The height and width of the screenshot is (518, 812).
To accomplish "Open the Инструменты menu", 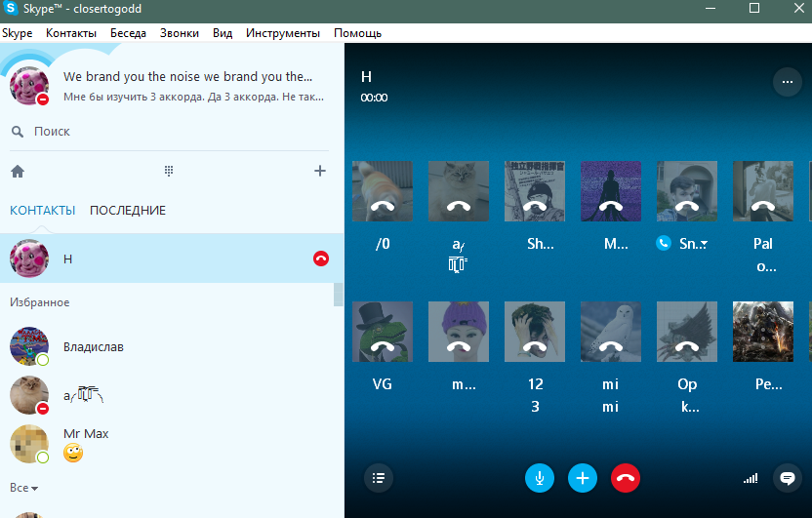I will point(282,33).
